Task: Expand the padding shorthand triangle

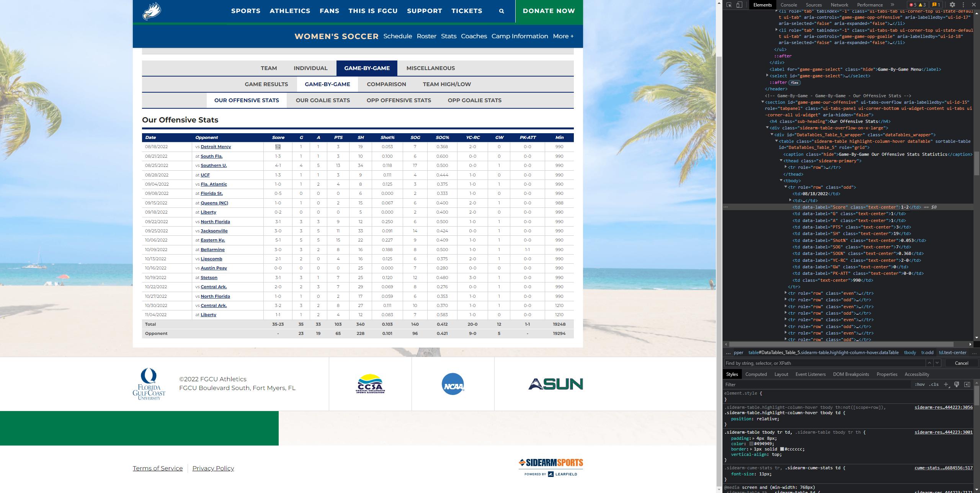Action: tap(753, 438)
